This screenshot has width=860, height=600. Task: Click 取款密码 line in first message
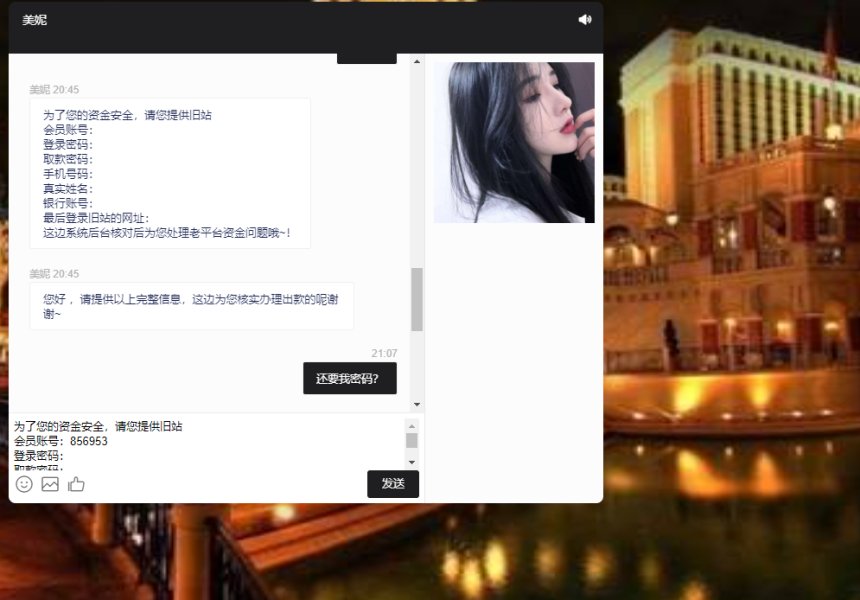coord(68,159)
